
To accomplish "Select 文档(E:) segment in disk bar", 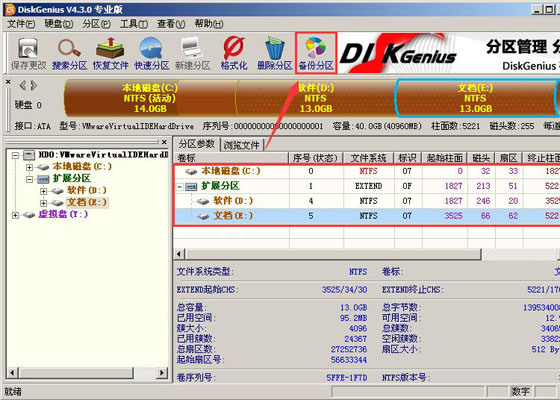I will [476, 98].
